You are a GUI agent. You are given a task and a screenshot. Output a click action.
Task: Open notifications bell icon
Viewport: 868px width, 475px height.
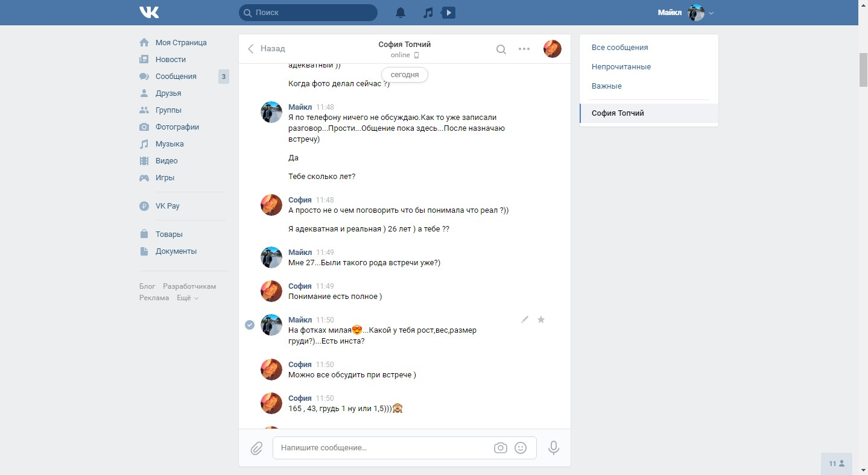tap(401, 13)
